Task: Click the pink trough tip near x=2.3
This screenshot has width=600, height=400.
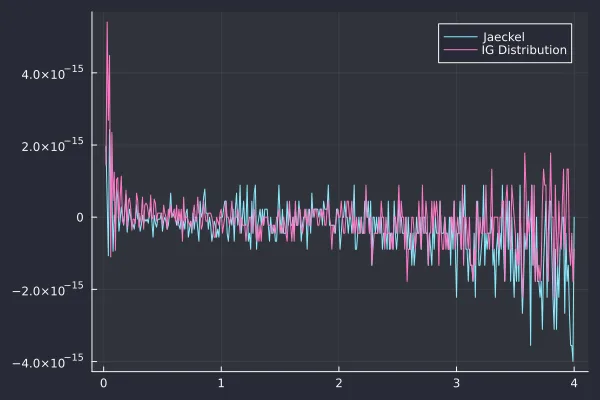Action: pyautogui.click(x=372, y=265)
